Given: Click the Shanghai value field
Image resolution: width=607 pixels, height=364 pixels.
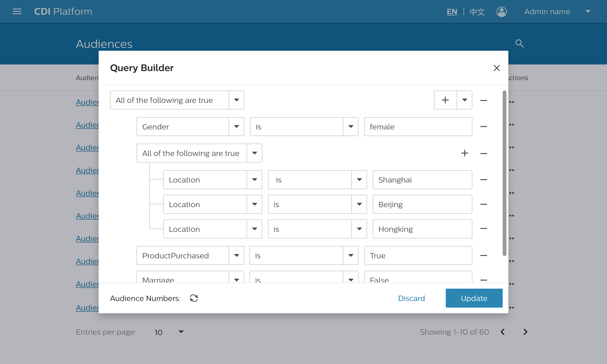Looking at the screenshot, I should pyautogui.click(x=422, y=180).
